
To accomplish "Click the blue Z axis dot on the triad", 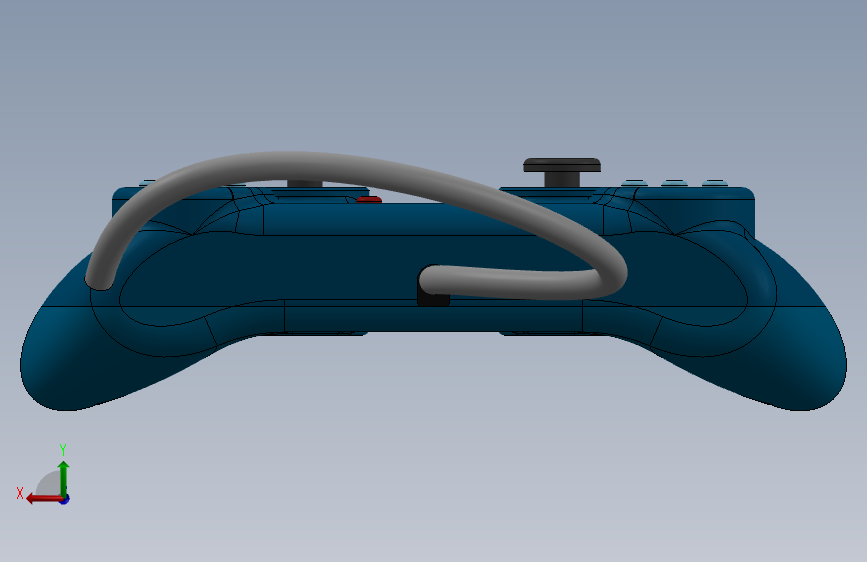I will (65, 499).
